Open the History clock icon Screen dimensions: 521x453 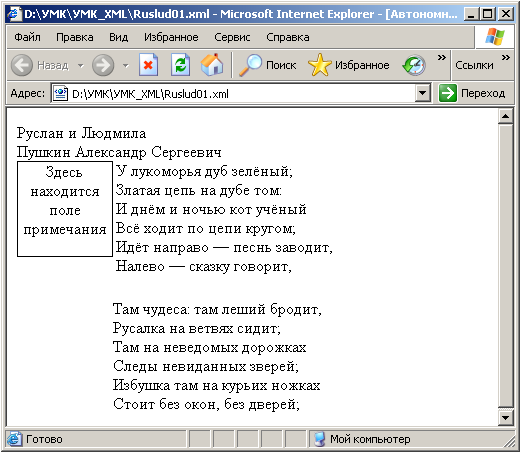point(414,65)
